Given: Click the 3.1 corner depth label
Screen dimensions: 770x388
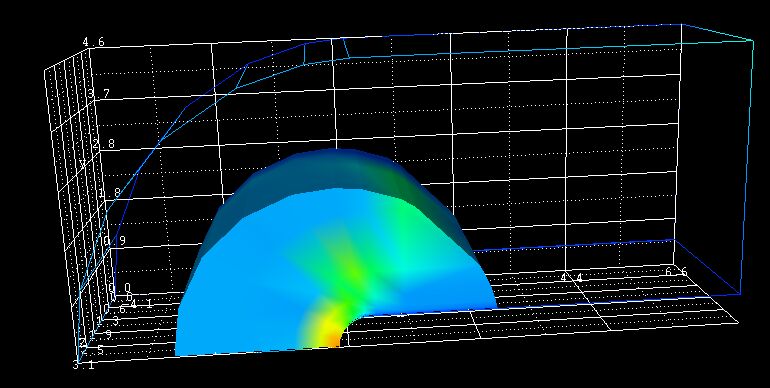Looking at the screenshot, I should (x=83, y=365).
